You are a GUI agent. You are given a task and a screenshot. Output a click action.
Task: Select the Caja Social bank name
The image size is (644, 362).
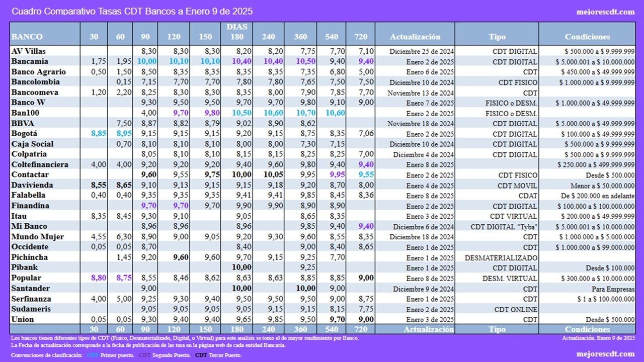[x=32, y=144]
